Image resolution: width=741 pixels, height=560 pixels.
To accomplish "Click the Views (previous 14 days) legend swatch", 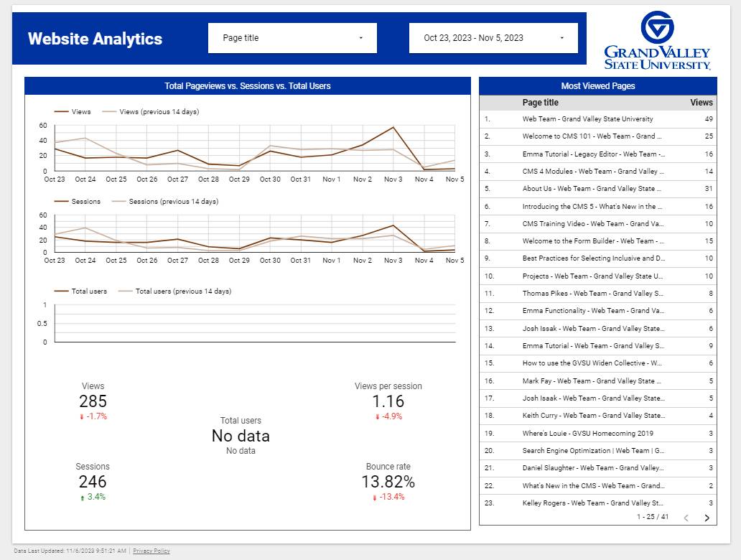I will 109,112.
